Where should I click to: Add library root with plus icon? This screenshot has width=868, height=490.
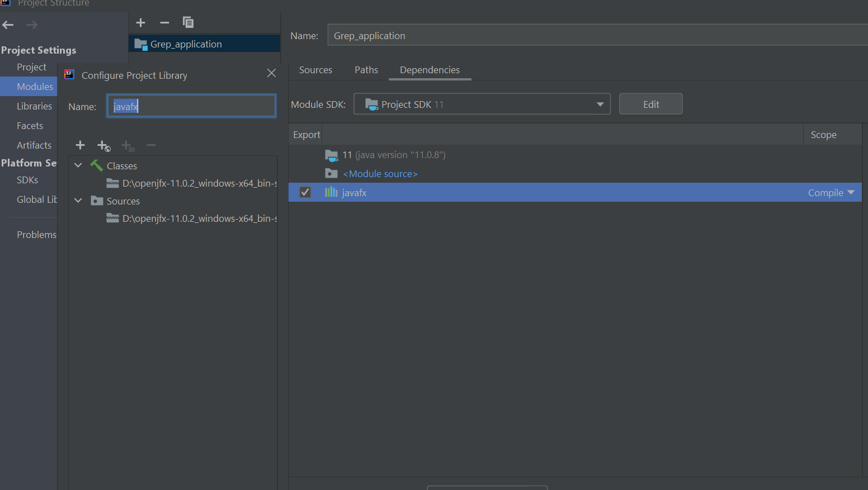(80, 145)
